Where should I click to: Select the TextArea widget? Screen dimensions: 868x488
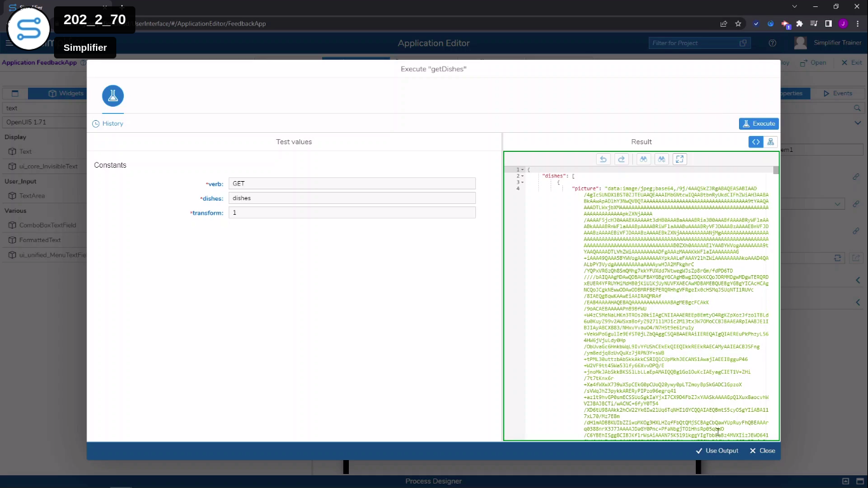tap(32, 196)
